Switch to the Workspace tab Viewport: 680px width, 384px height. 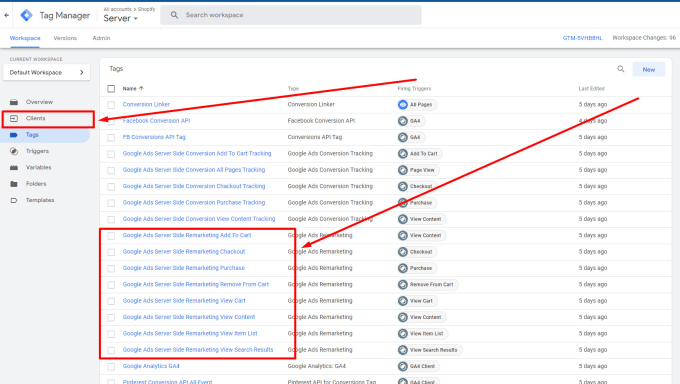(25, 38)
